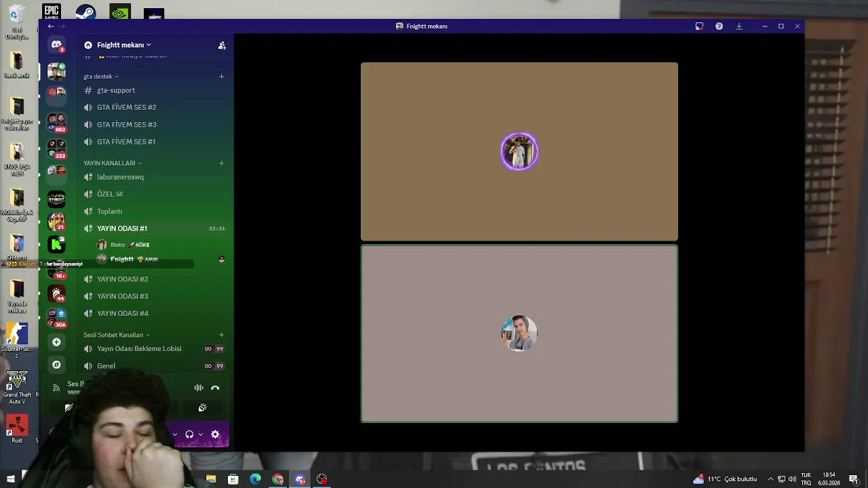Select YAYIN ODASI #1 channel
This screenshot has width=868, height=488.
(154, 228)
